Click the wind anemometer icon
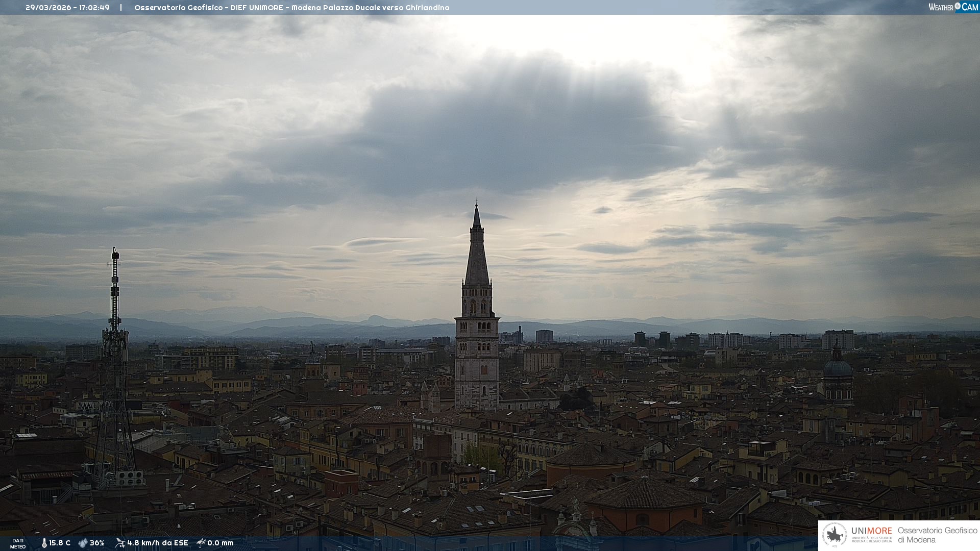Viewport: 980px width, 551px height. coord(120,543)
